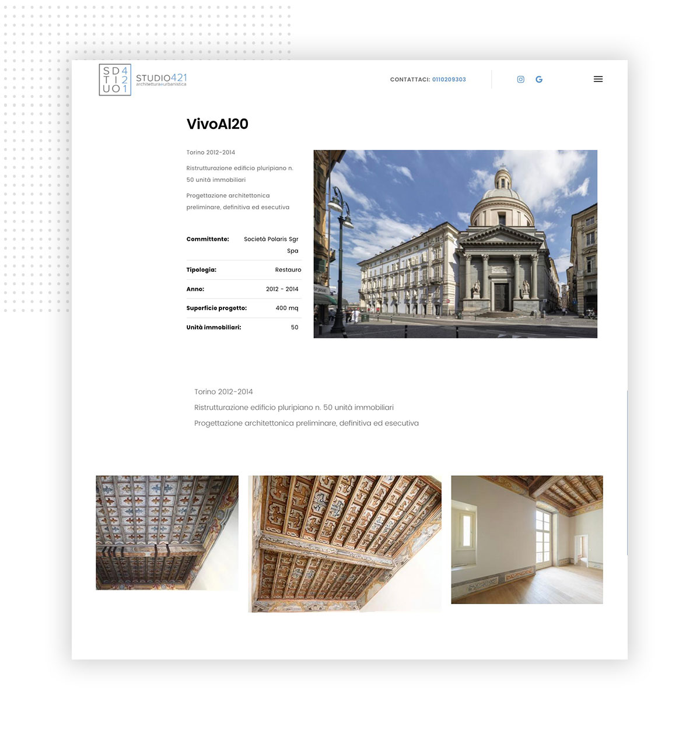Open the church exterior photo
This screenshot has height=740, width=700.
click(x=456, y=244)
